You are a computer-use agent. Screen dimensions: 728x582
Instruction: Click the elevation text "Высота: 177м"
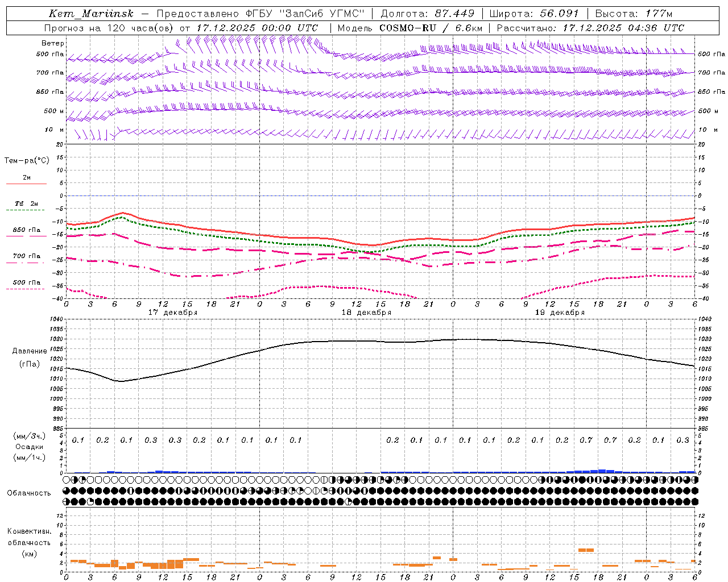pyautogui.click(x=634, y=14)
